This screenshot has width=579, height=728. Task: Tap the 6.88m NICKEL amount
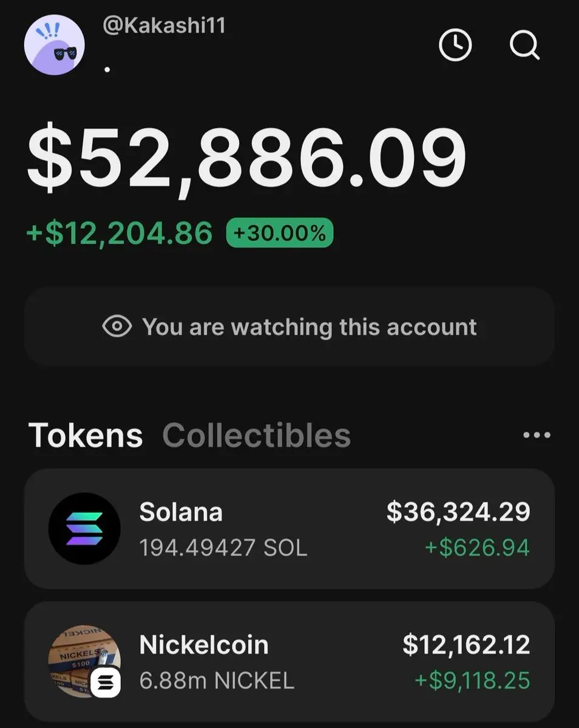click(x=217, y=681)
